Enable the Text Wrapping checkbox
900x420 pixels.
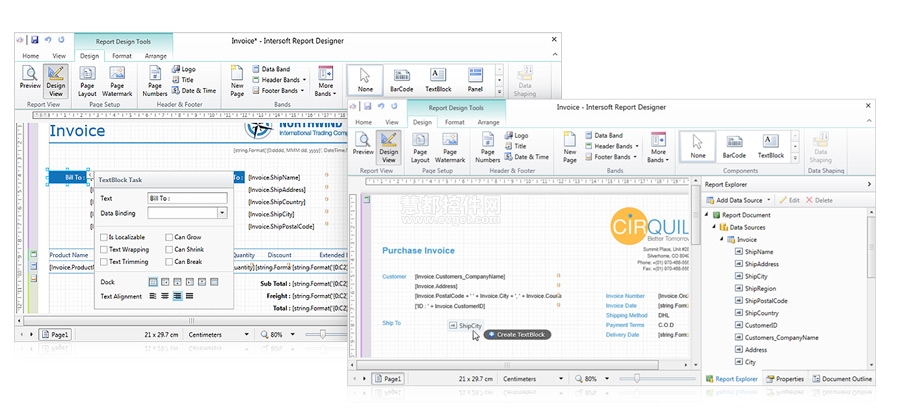tap(103, 250)
